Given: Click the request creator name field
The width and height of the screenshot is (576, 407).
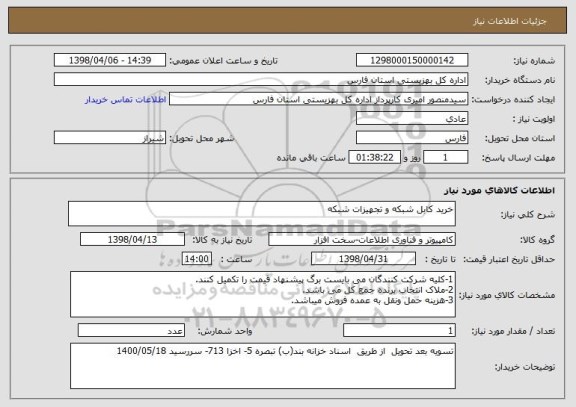Looking at the screenshot, I should (x=318, y=99).
